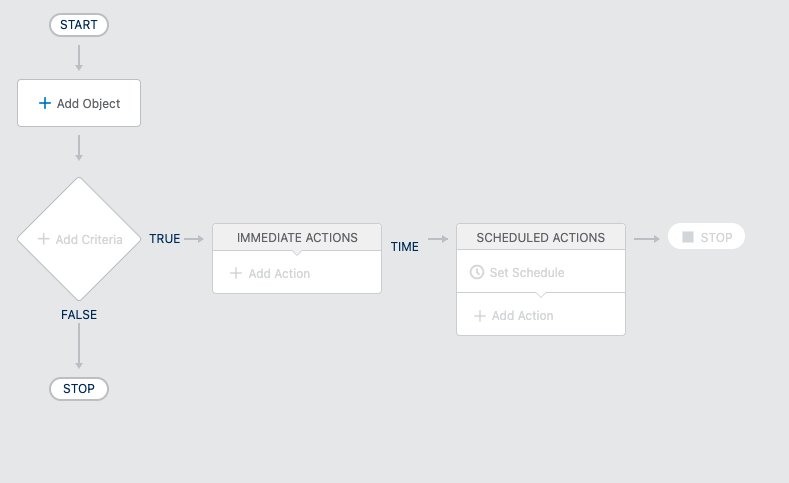Click the clock icon beside Set Schedule

coord(477,272)
